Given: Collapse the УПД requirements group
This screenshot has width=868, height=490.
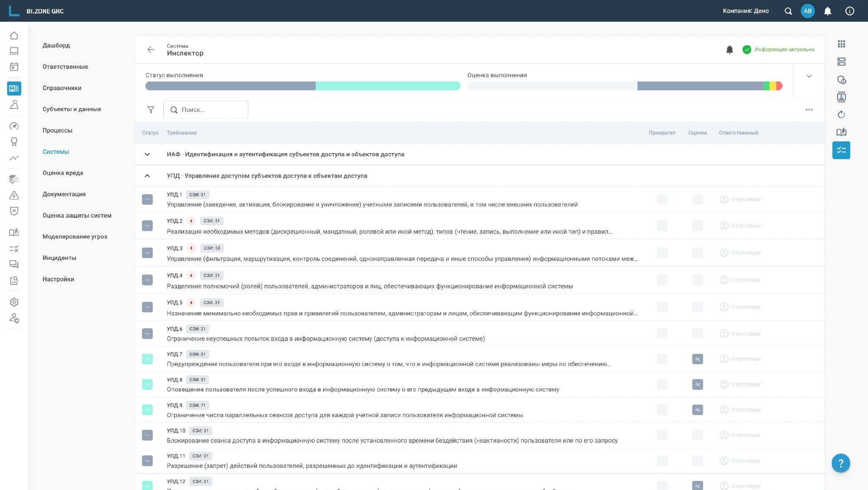Looking at the screenshot, I should point(147,176).
